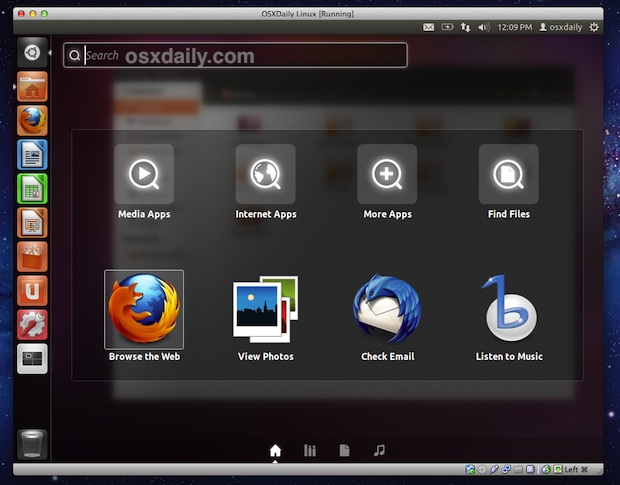Viewport: 620px width, 485px height.
Task: Switch to the Applications lens tab
Action: click(x=310, y=451)
